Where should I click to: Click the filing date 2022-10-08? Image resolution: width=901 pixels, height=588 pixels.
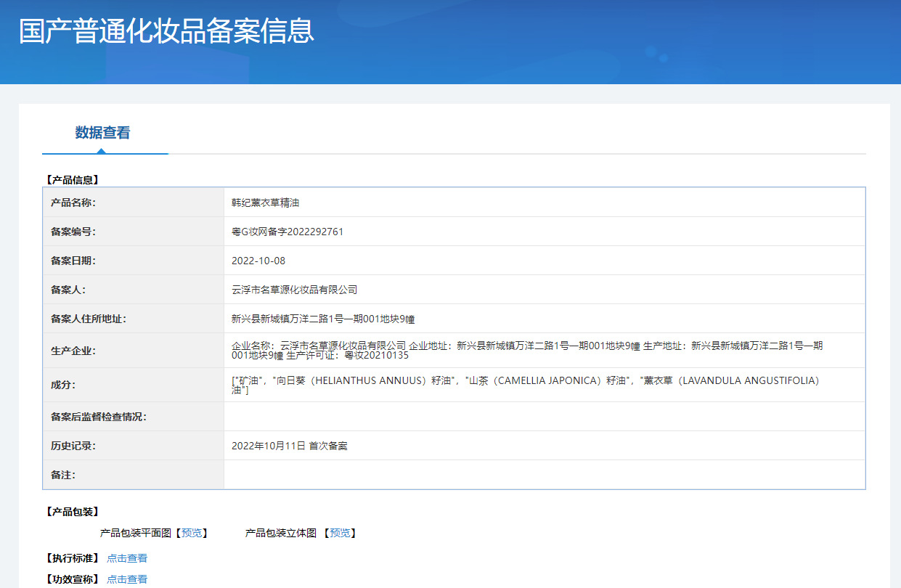coord(253,261)
